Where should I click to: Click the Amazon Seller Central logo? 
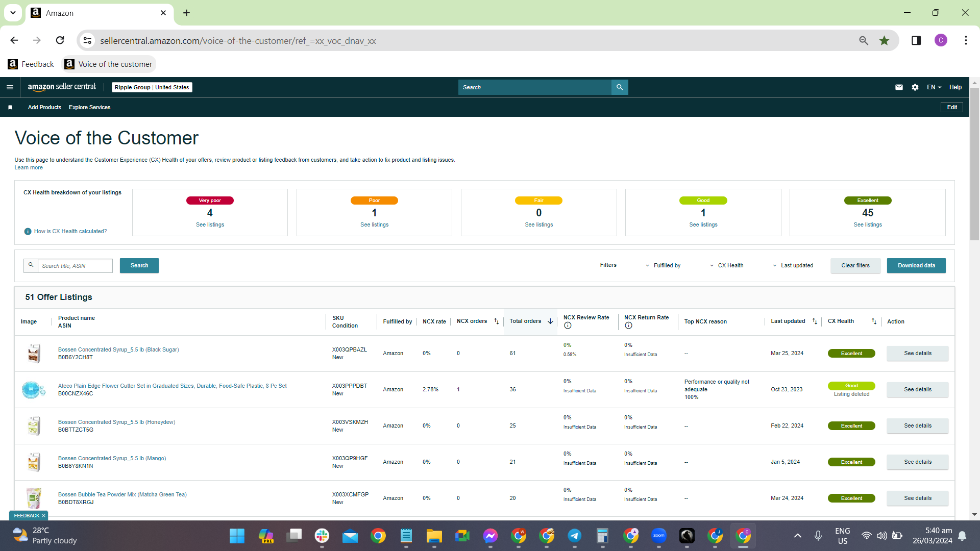pyautogui.click(x=62, y=87)
